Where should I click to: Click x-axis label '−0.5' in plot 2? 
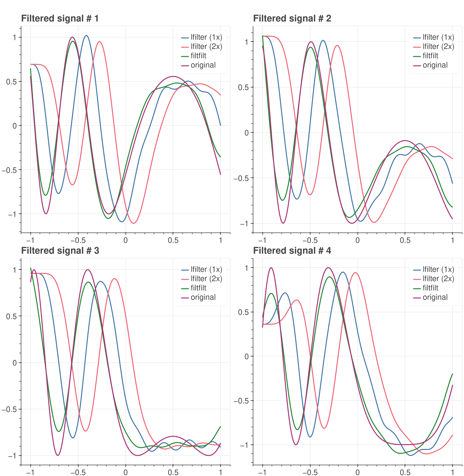click(x=310, y=241)
